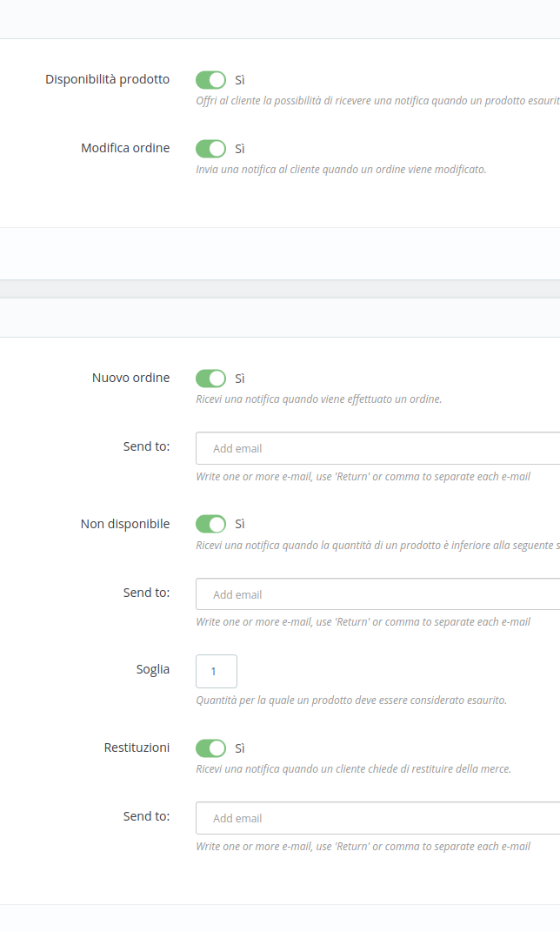Switch Non disponibile notifications to No

click(210, 524)
